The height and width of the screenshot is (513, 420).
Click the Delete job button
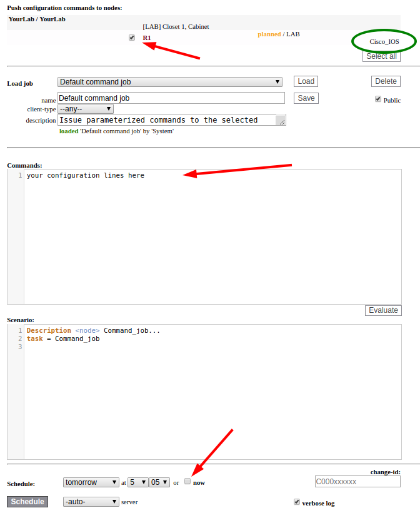click(x=386, y=81)
